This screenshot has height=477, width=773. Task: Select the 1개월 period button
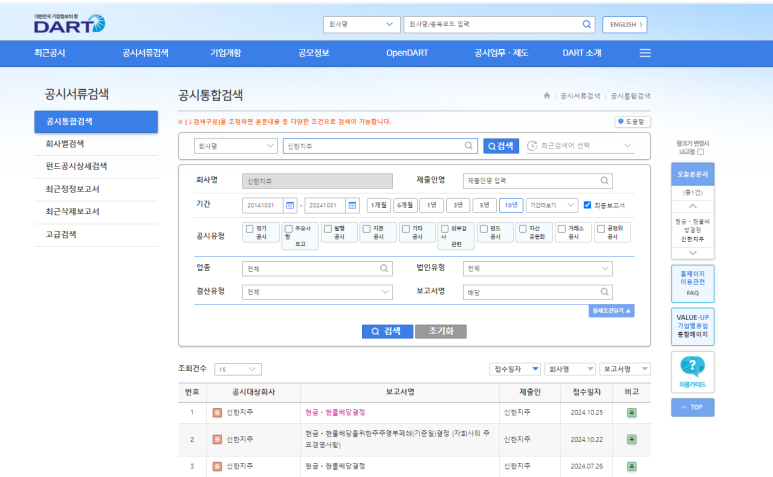(x=379, y=205)
